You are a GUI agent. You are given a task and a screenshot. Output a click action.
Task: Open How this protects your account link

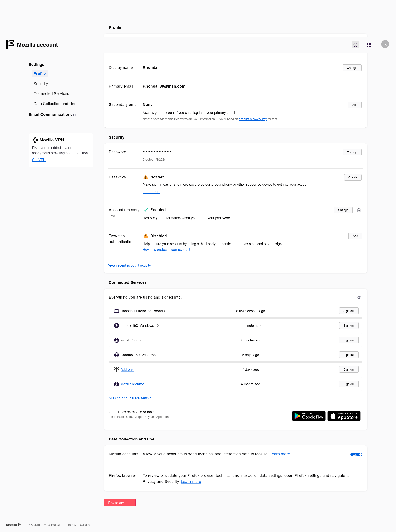click(166, 250)
